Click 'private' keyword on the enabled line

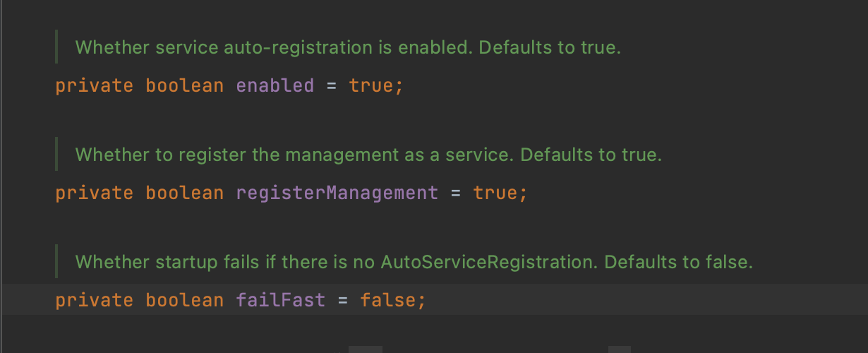pos(95,86)
